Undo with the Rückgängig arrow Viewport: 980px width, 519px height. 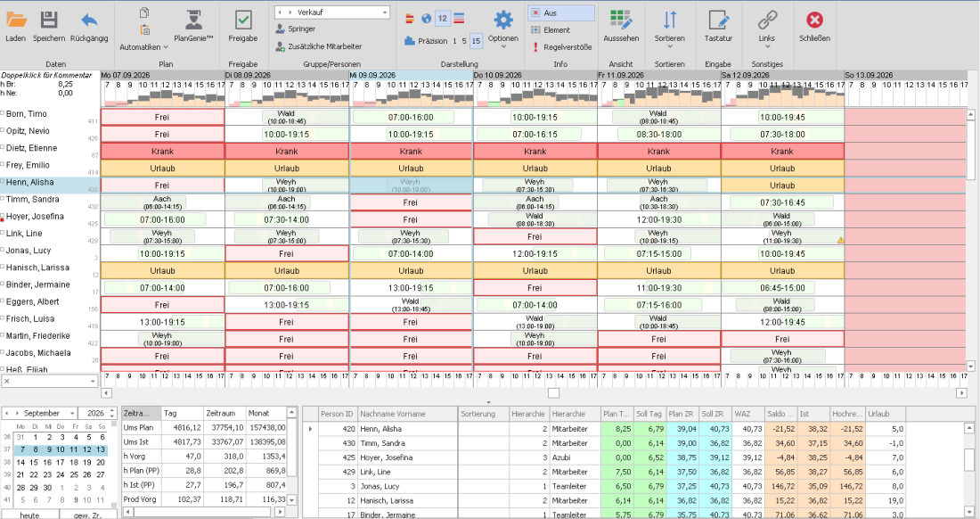click(89, 20)
